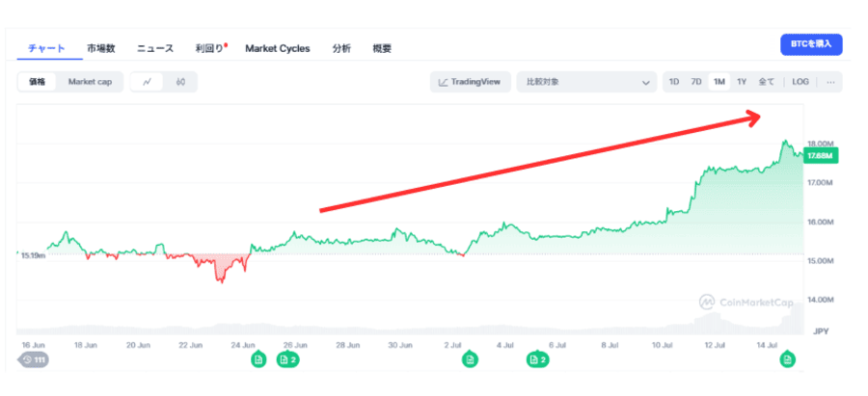Viewport: 868px width, 396px height.
Task: Select the Market cap toggle option
Action: (x=90, y=82)
